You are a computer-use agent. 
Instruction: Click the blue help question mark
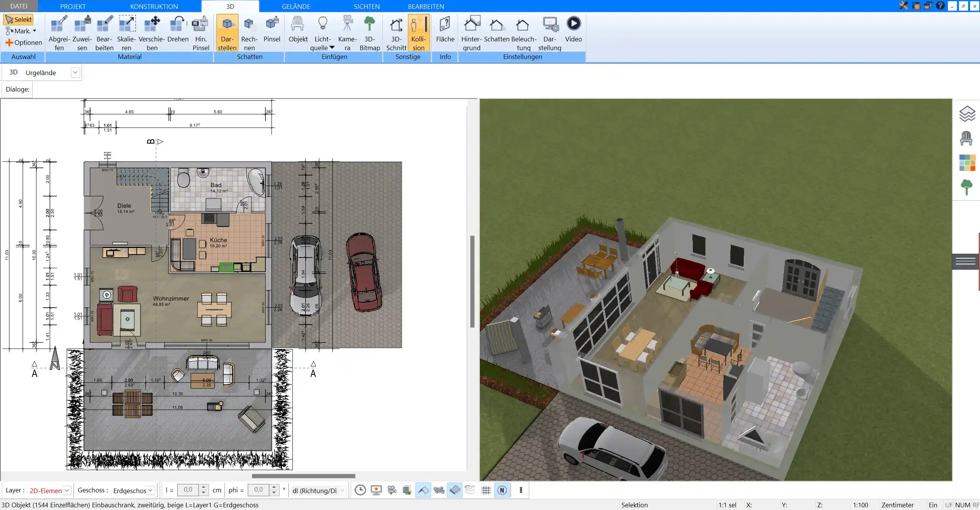pos(940,6)
